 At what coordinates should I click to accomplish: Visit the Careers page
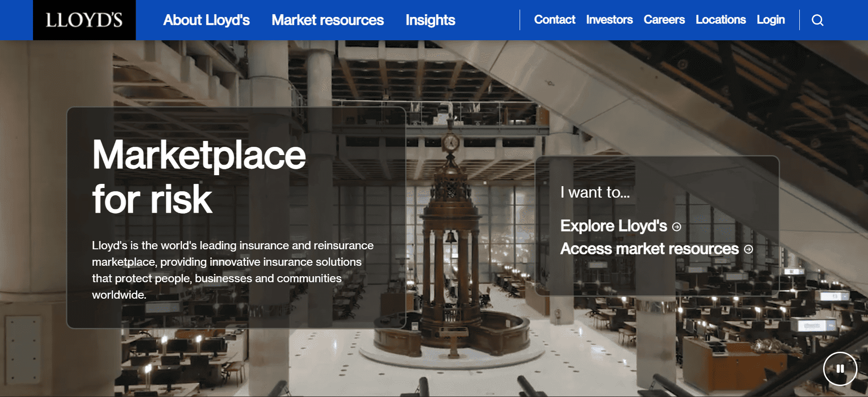(x=664, y=20)
